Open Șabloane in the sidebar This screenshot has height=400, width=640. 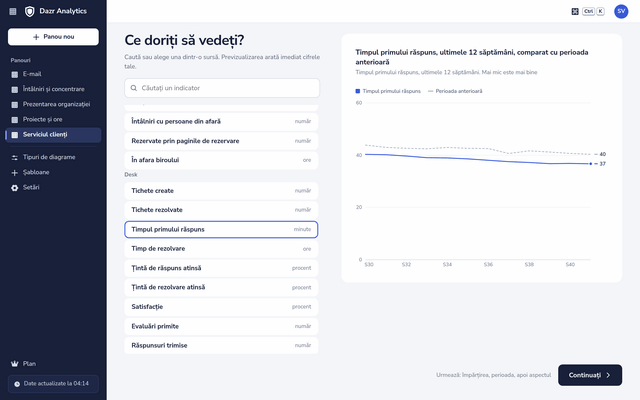coord(53,173)
